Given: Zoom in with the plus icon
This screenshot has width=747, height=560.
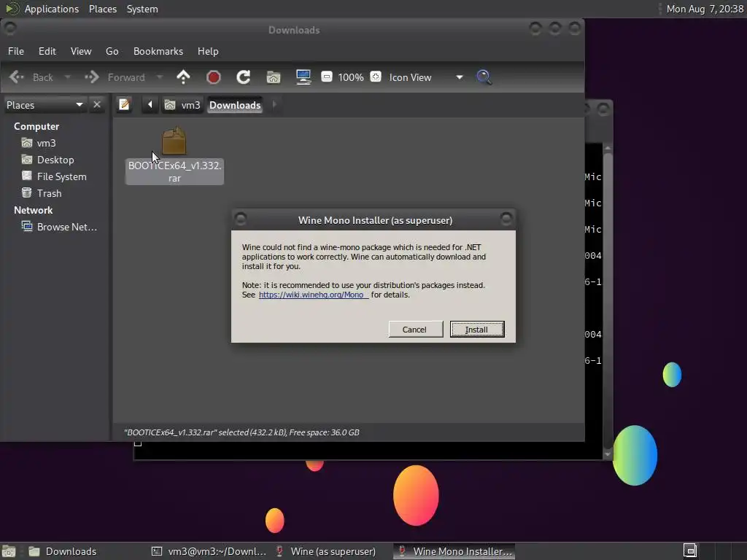Looking at the screenshot, I should pyautogui.click(x=376, y=77).
